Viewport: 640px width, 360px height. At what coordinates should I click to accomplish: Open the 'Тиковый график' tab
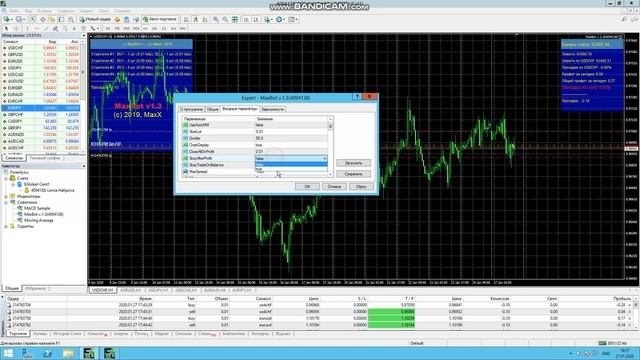[45, 158]
